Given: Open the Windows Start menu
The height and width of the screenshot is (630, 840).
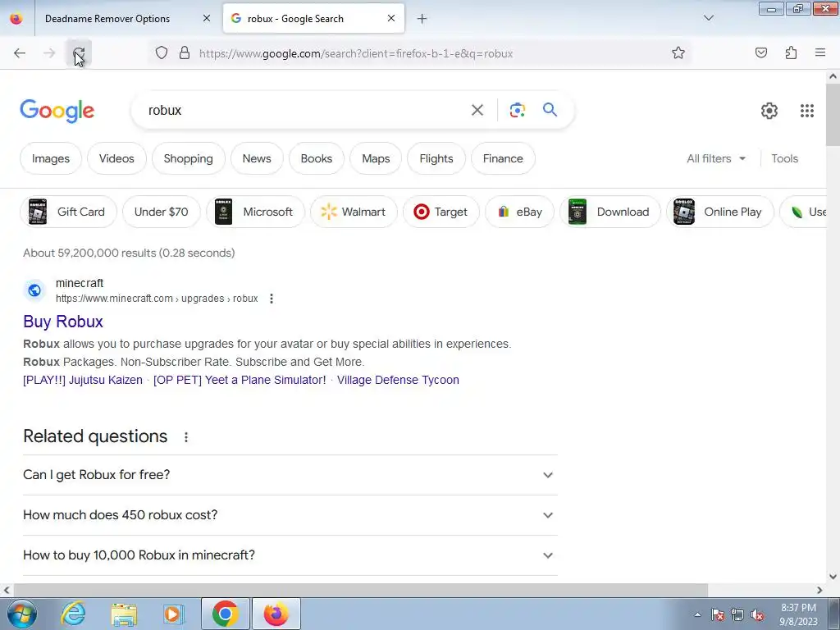Looking at the screenshot, I should tap(21, 614).
